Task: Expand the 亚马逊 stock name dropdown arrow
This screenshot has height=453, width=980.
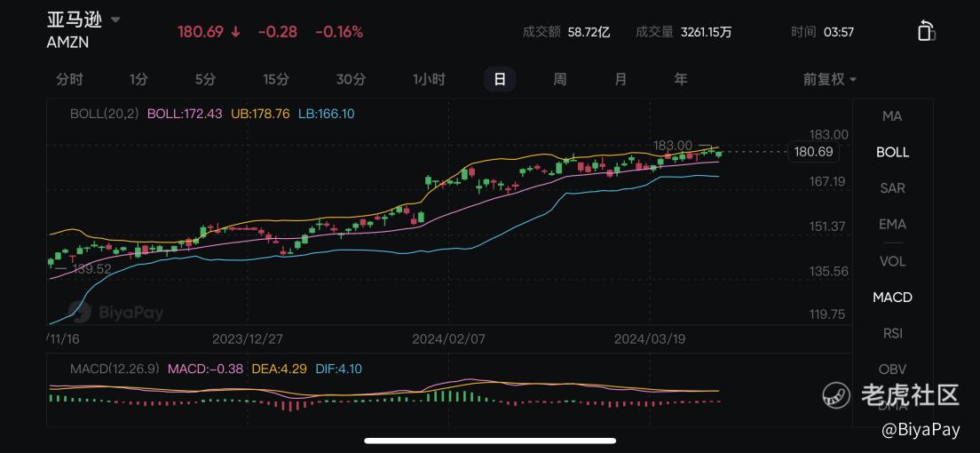Action: point(115,20)
